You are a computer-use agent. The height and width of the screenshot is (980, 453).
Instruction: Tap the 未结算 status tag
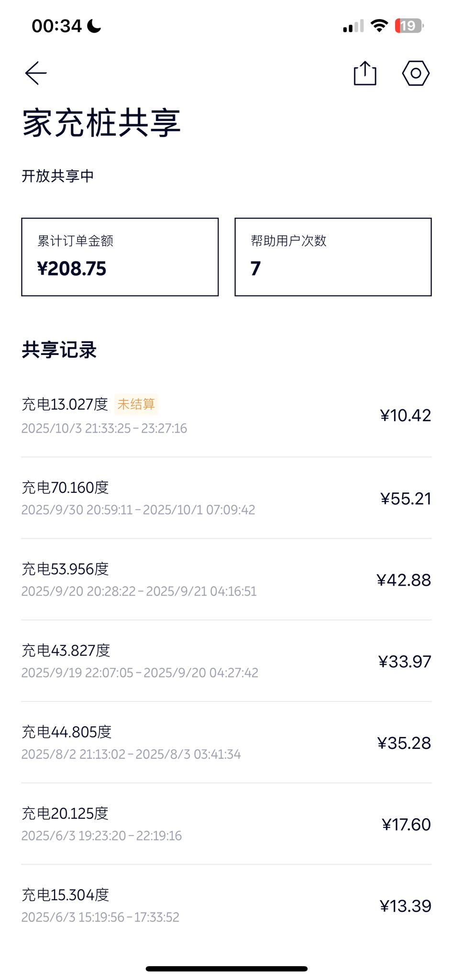[136, 404]
